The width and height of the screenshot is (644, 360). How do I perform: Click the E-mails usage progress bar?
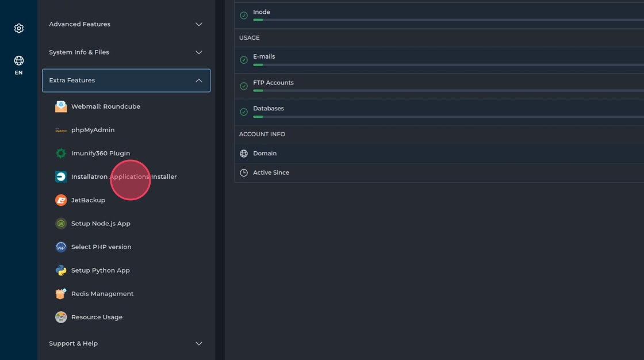pyautogui.click(x=448, y=65)
